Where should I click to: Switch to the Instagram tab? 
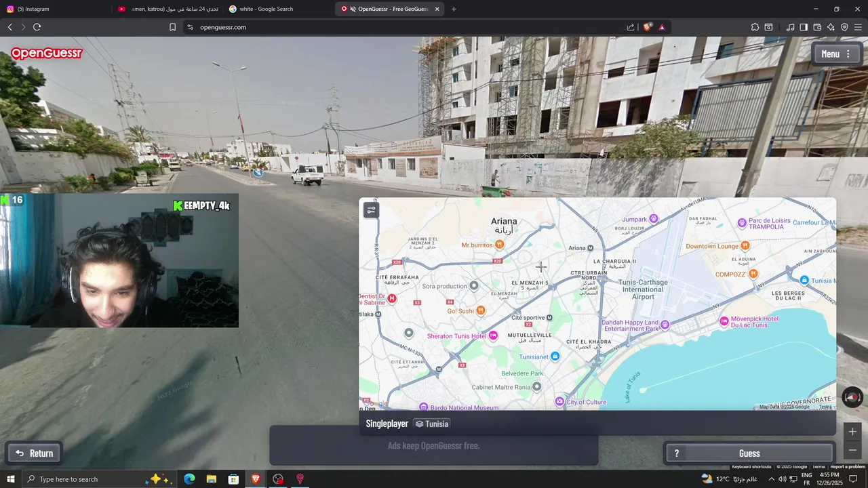(56, 9)
